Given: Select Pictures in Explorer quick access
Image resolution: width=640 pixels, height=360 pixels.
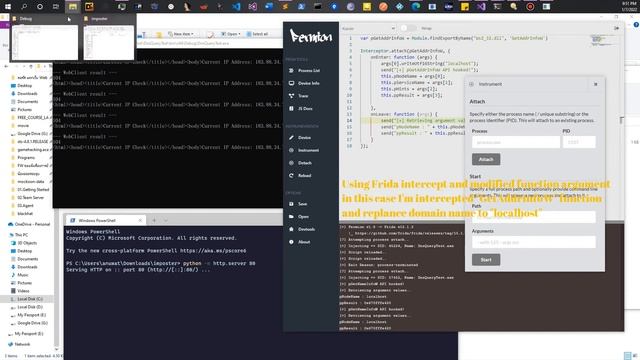Looking at the screenshot, I should (x=24, y=109).
